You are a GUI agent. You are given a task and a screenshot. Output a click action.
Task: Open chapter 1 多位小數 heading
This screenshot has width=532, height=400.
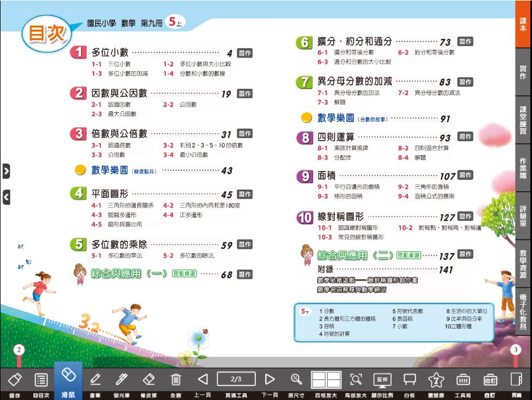click(x=110, y=52)
